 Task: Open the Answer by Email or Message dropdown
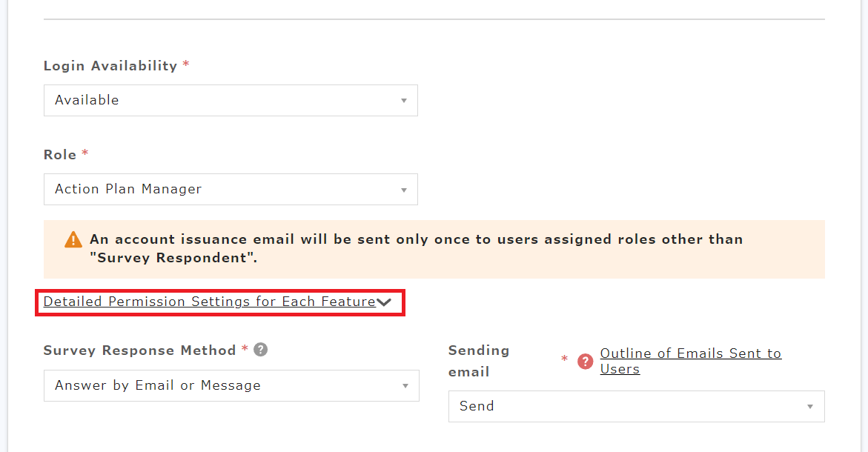pos(230,386)
